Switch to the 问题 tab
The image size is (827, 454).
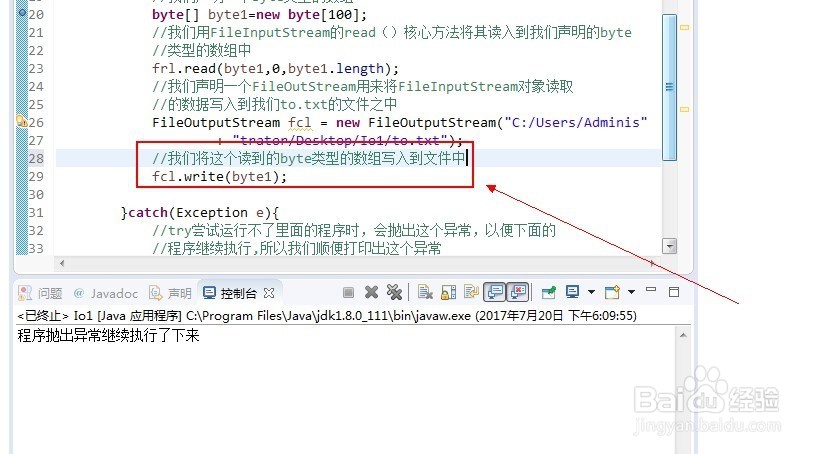(41, 293)
